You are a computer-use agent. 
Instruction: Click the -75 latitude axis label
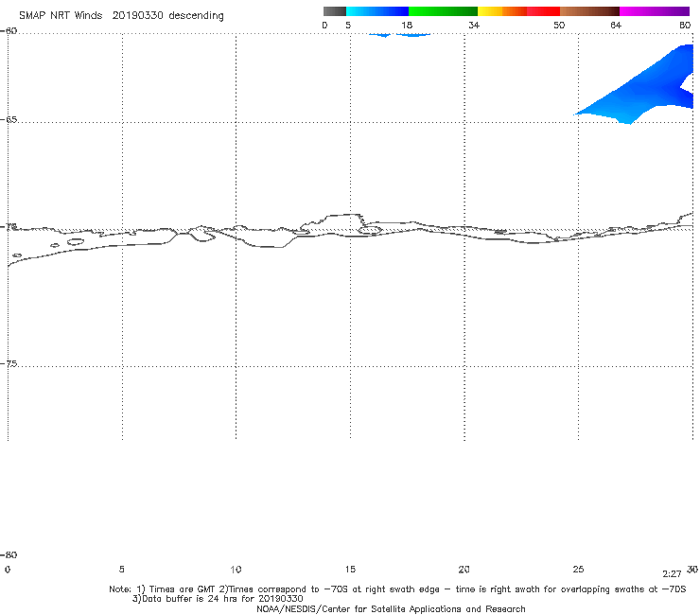coord(9,364)
